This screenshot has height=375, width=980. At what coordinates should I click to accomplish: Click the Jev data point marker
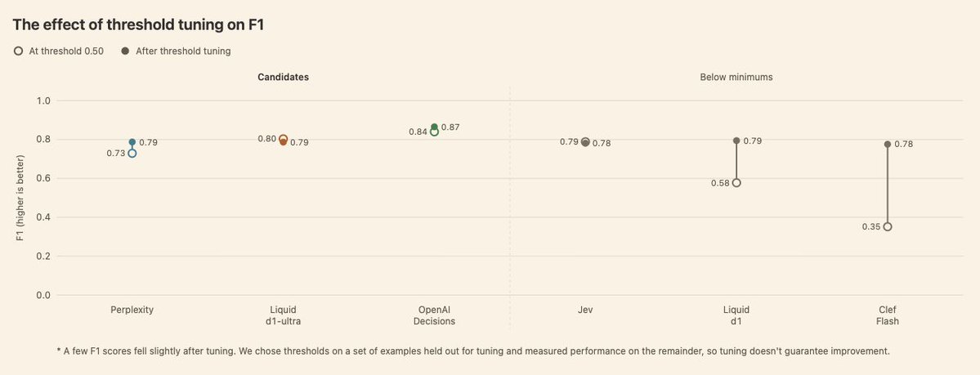[585, 142]
